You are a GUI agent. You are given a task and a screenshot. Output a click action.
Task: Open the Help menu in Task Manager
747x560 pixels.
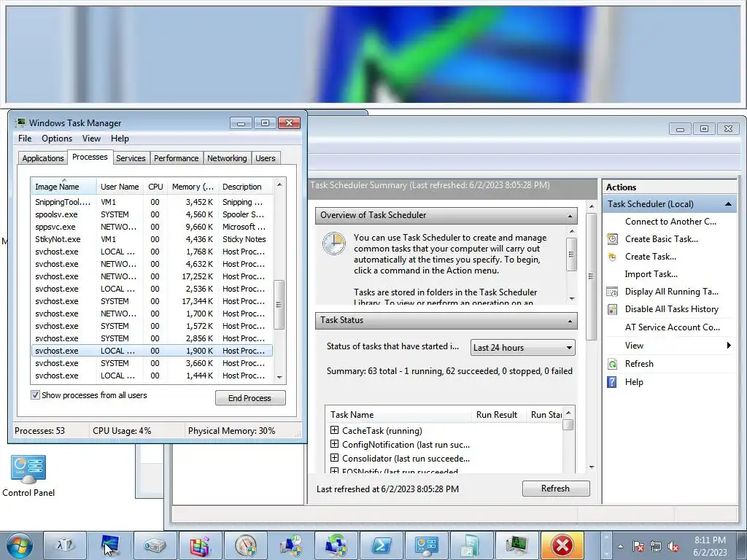tap(120, 139)
